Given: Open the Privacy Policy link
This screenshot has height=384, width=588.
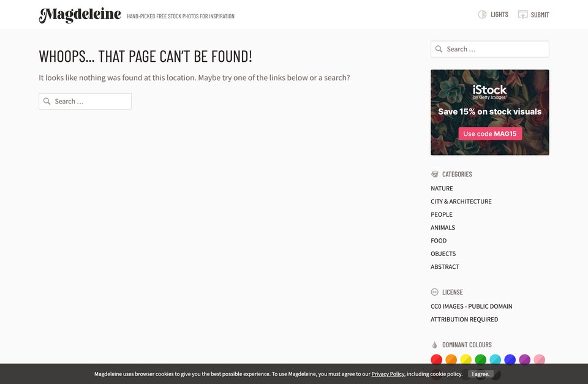Looking at the screenshot, I should (x=388, y=374).
